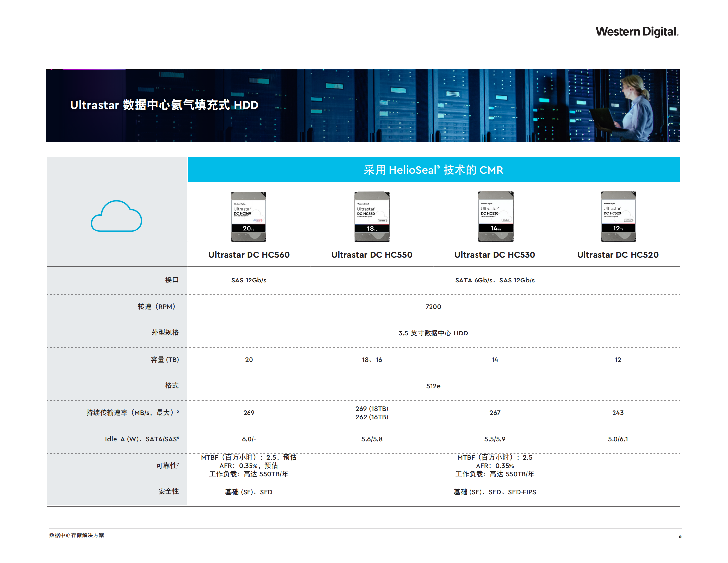Click 'MTBF (百万小时): 2.5' under the HC530 column
728x563 pixels.
(495, 457)
